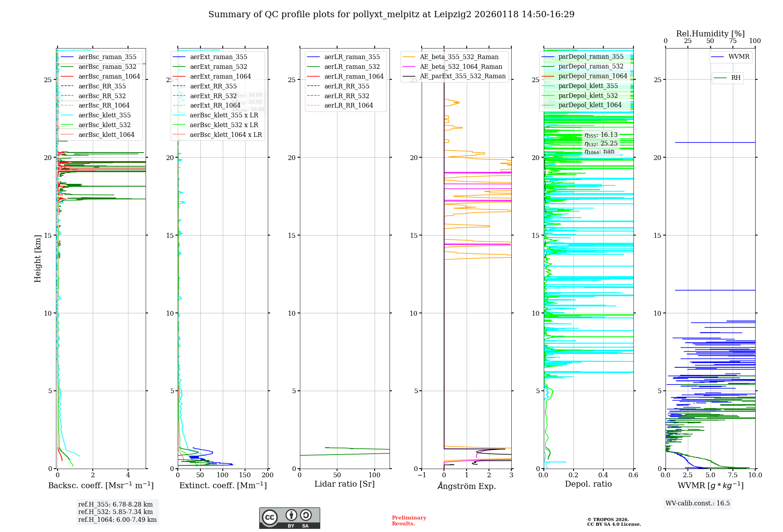
Task: Click the Ångström Exp. axis label
Action: tap(466, 486)
